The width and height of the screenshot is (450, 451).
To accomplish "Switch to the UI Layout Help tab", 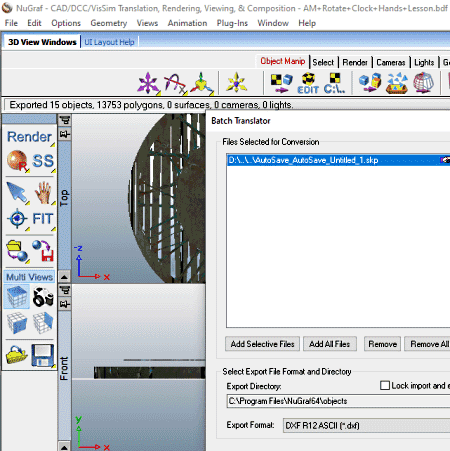I will click(109, 42).
